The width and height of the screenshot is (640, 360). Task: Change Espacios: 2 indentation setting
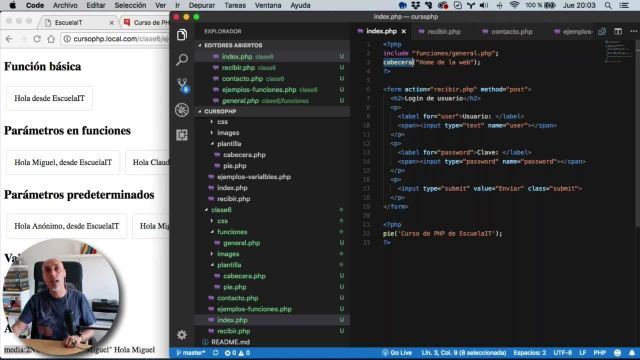530,353
